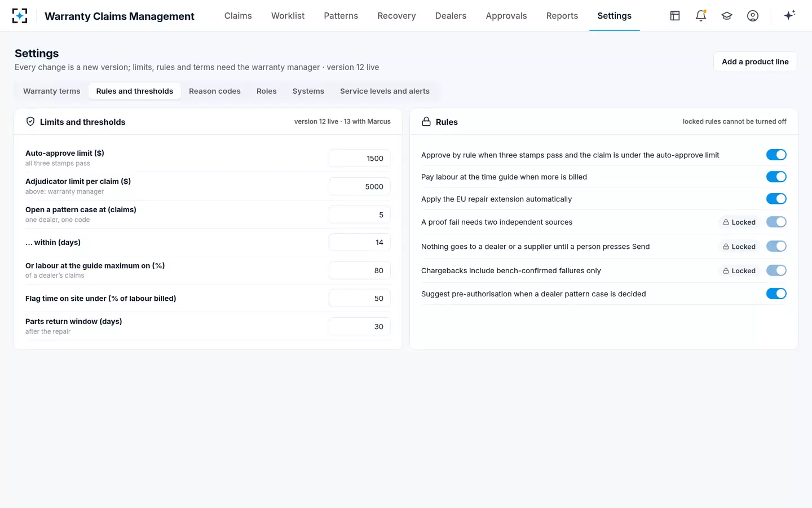
Task: Open the Recovery menu
Action: coord(396,16)
